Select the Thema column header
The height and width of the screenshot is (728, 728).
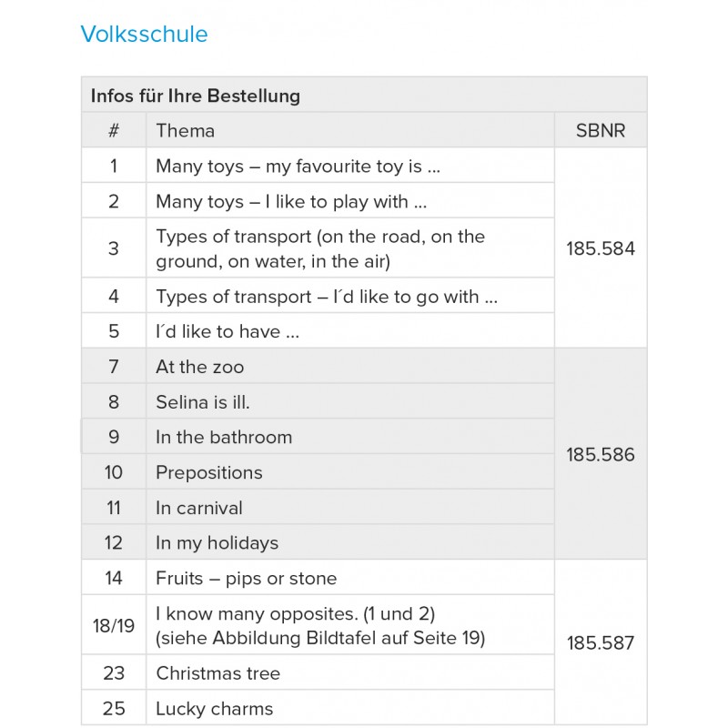[x=186, y=130]
